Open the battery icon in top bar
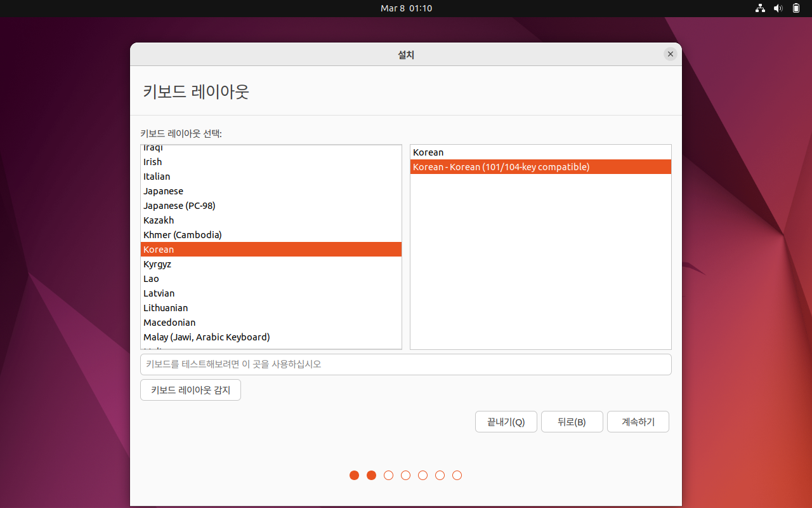The width and height of the screenshot is (812, 508). click(796, 8)
